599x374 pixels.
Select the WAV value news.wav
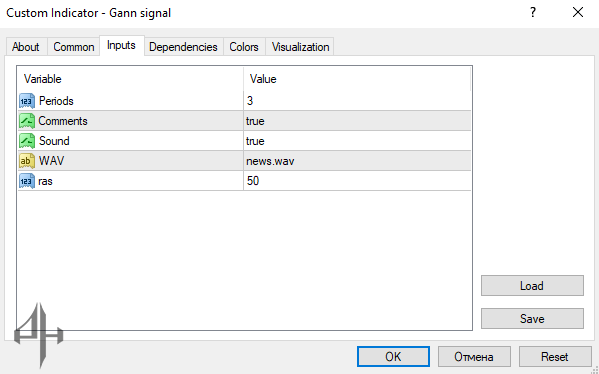point(270,161)
